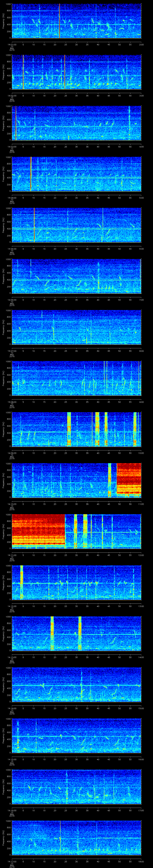Click the '13:00' end time label
Screen dimensions: 153x868
pyautogui.click(x=141, y=606)
